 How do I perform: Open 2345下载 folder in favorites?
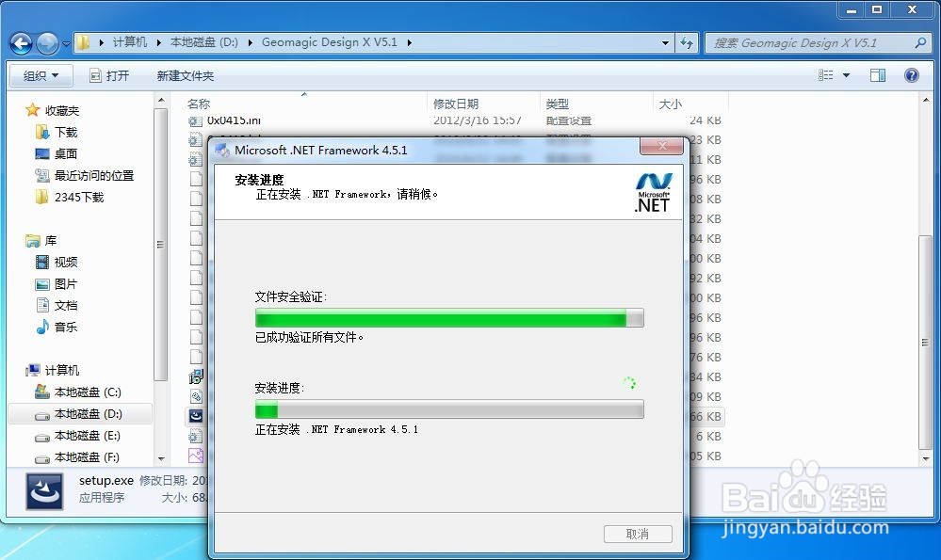79,197
